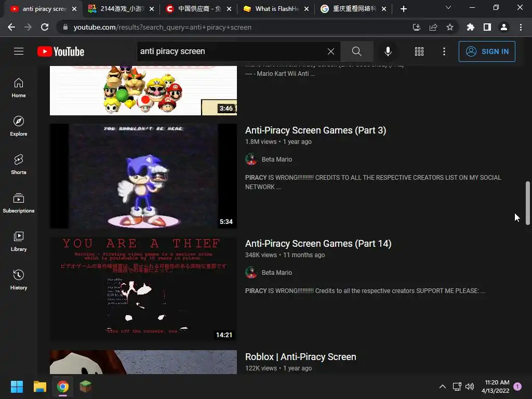Open Library in sidebar
Image resolution: width=532 pixels, height=399 pixels.
point(19,242)
